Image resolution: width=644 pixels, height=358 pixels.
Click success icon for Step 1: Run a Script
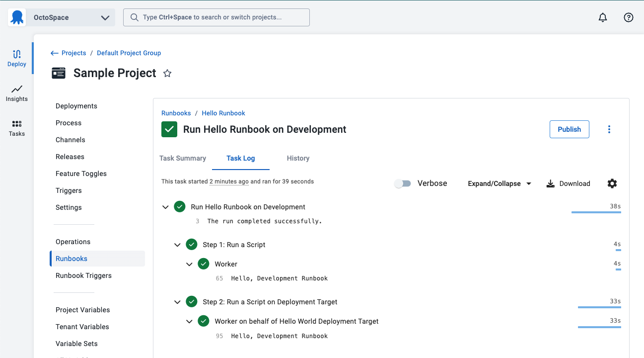click(x=192, y=245)
